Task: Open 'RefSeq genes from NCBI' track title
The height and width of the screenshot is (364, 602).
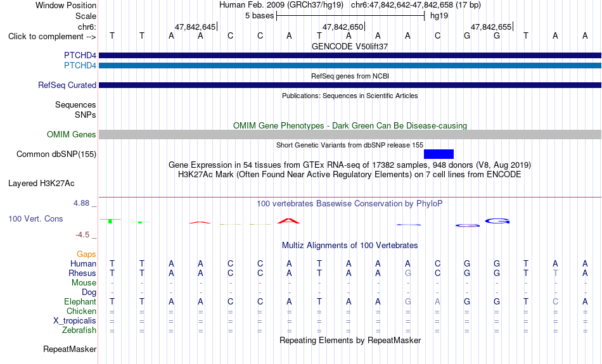Action: point(350,76)
